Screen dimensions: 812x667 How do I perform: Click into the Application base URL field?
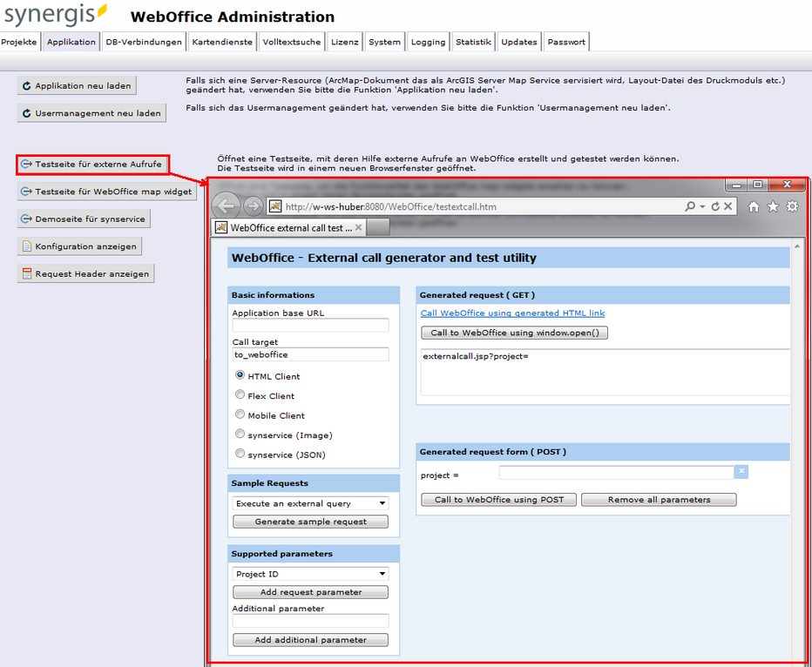pos(310,326)
